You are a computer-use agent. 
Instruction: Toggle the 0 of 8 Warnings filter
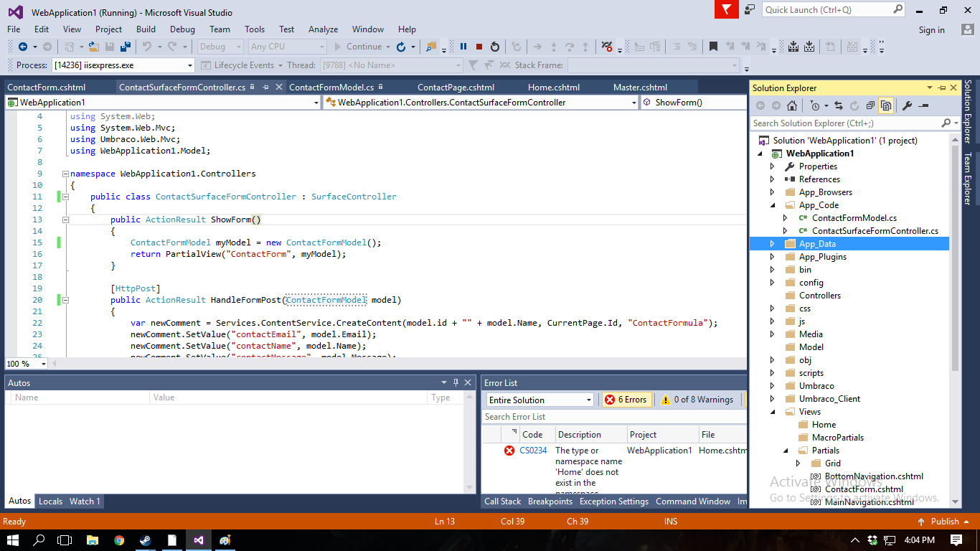pos(697,400)
